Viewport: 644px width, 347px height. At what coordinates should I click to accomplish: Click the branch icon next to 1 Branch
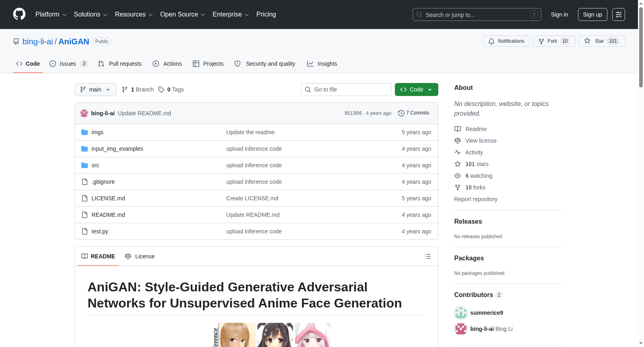[125, 89]
